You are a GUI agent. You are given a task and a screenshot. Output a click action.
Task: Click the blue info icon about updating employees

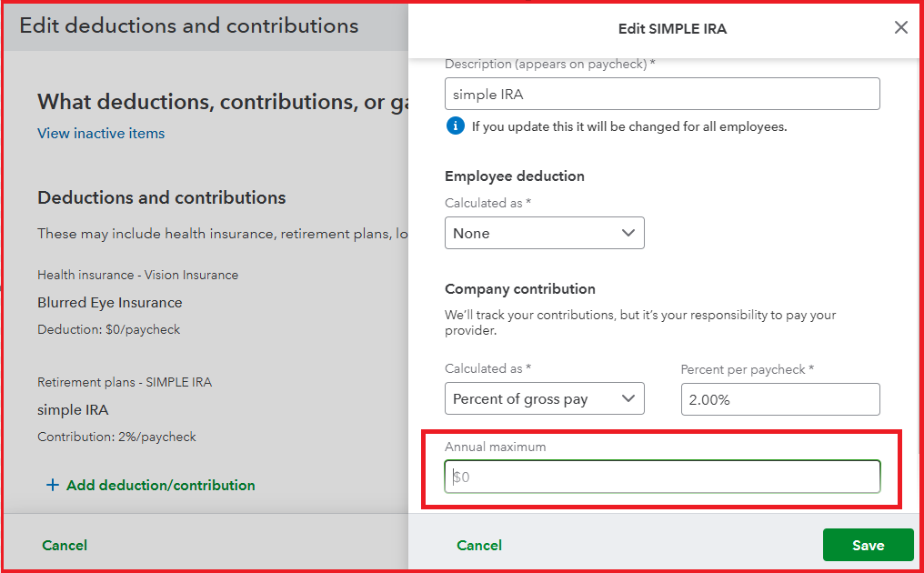(x=455, y=126)
